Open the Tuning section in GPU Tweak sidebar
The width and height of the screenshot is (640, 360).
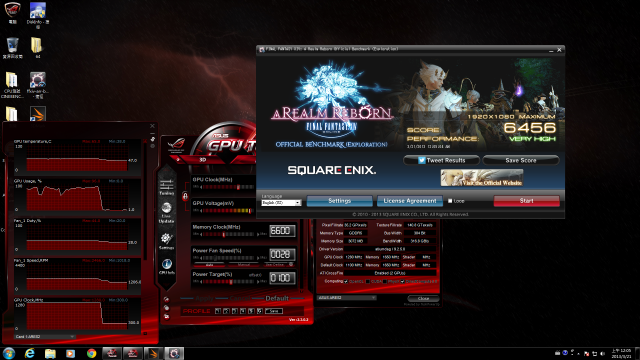pos(167,187)
